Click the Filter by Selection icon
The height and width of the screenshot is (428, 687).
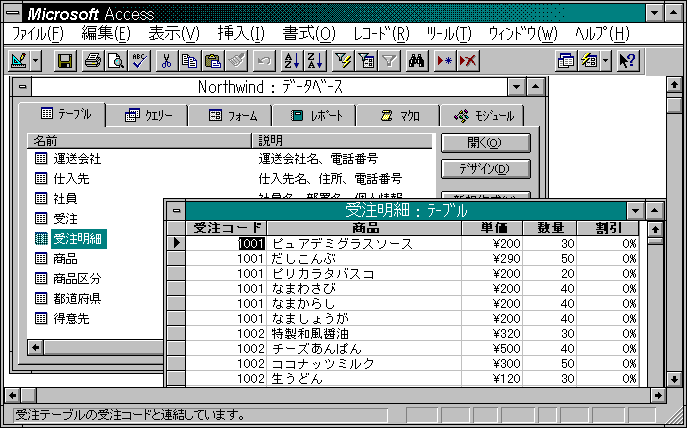click(x=342, y=61)
